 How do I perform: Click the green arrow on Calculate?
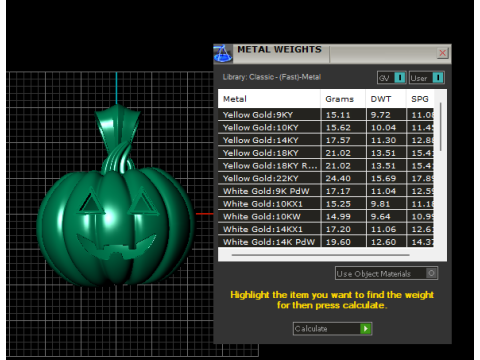[365, 329]
